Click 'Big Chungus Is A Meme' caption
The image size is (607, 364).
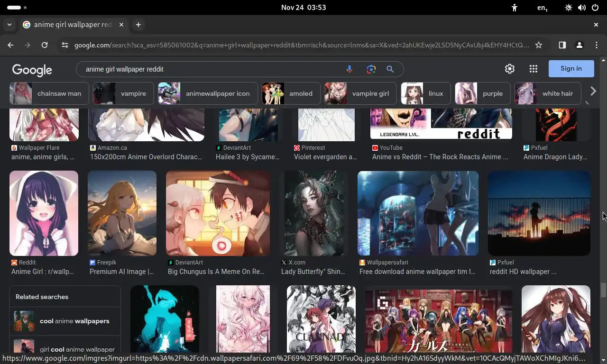(216, 272)
